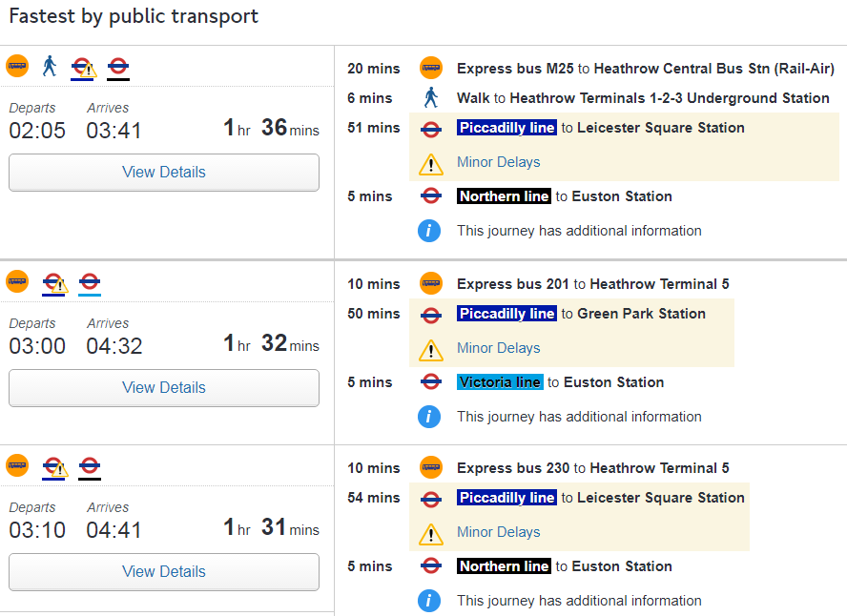Click the Minor Delays link in the first journey
The height and width of the screenshot is (616, 847).
[x=498, y=162]
